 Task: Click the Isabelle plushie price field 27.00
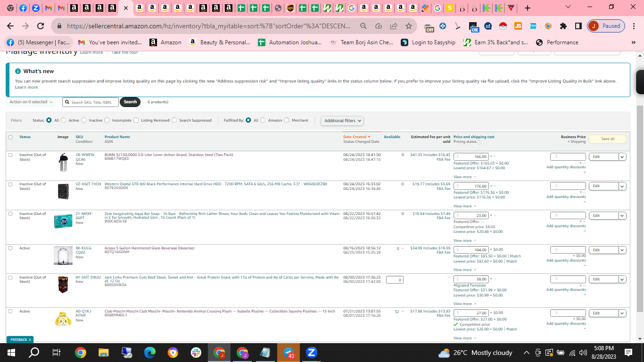(x=471, y=313)
